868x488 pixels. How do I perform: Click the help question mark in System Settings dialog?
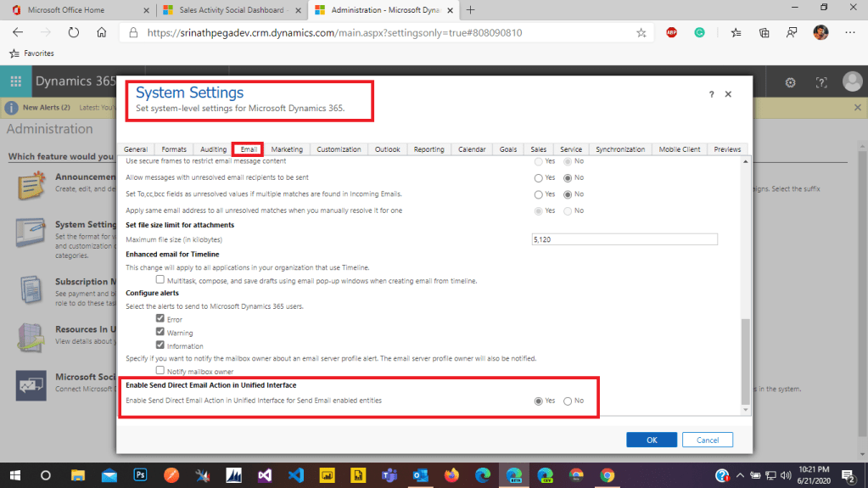click(711, 94)
